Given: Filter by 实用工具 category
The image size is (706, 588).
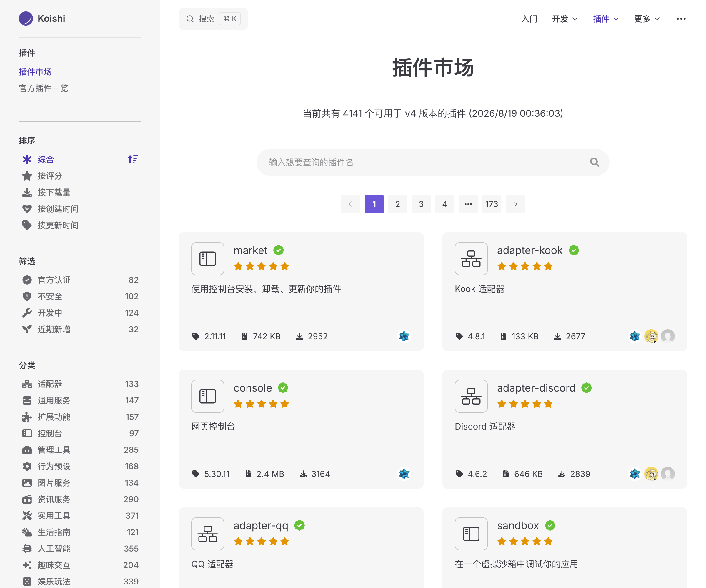Looking at the screenshot, I should pos(80,516).
